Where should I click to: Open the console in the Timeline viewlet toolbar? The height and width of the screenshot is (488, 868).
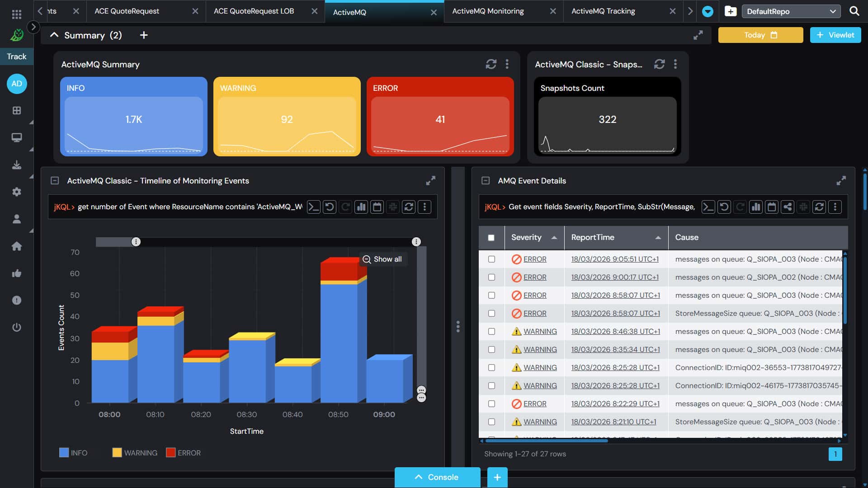pos(314,206)
